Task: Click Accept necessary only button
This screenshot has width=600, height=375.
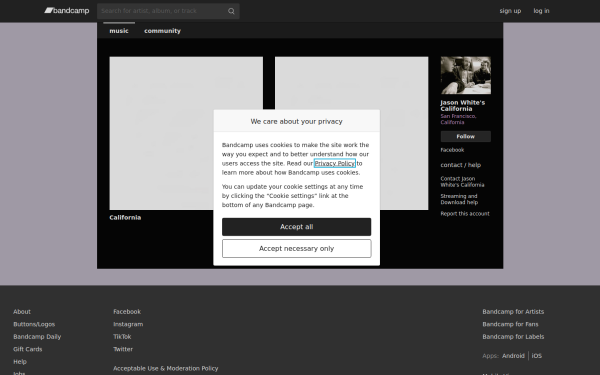Action: click(297, 249)
